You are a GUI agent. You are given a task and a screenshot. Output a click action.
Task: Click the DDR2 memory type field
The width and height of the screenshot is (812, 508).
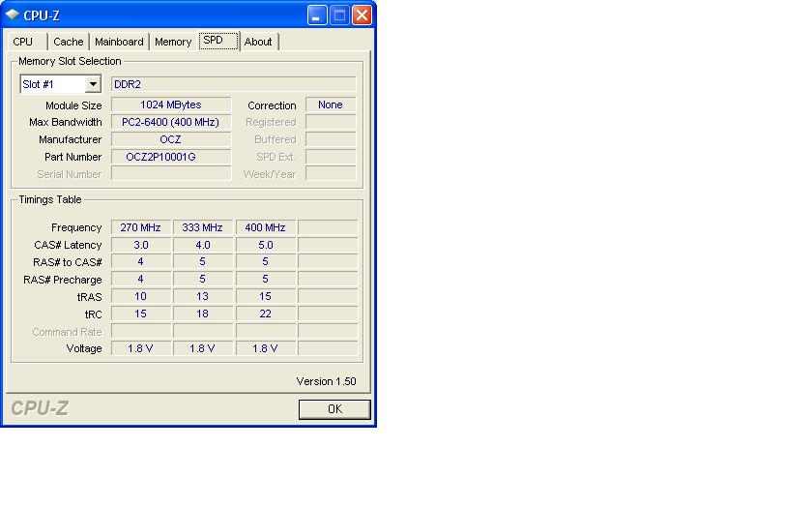[234, 84]
